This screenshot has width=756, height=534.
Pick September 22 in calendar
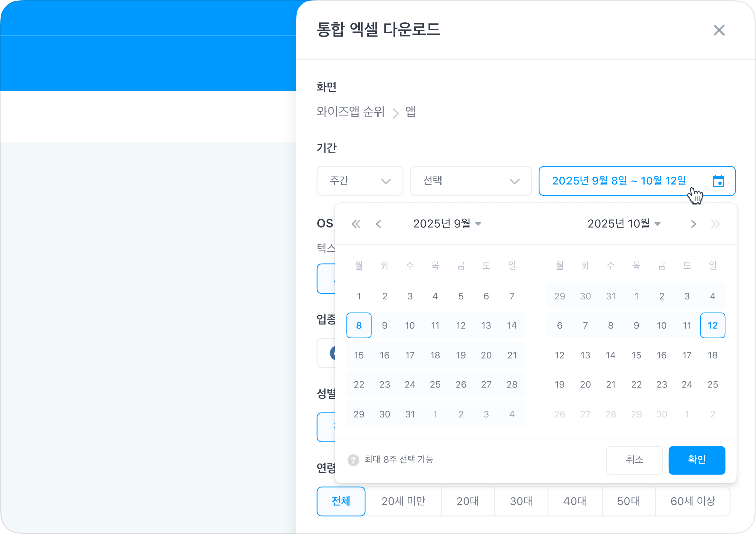click(x=359, y=385)
